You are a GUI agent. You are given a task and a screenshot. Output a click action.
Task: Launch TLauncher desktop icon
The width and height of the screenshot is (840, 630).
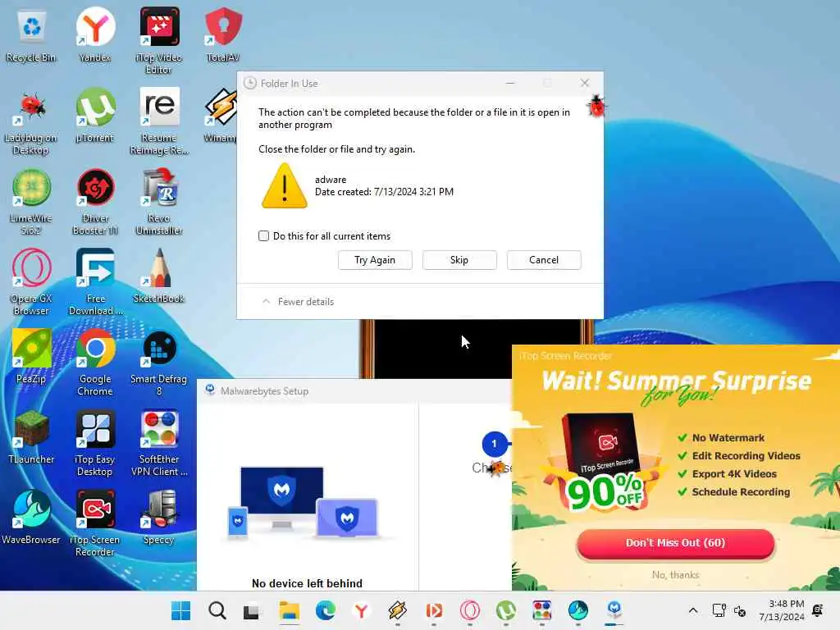[31, 437]
